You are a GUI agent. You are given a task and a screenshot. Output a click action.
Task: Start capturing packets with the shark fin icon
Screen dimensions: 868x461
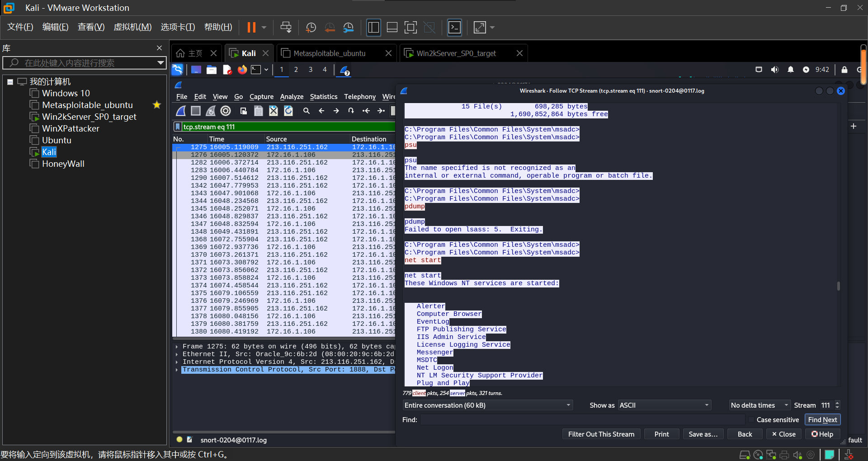[181, 111]
